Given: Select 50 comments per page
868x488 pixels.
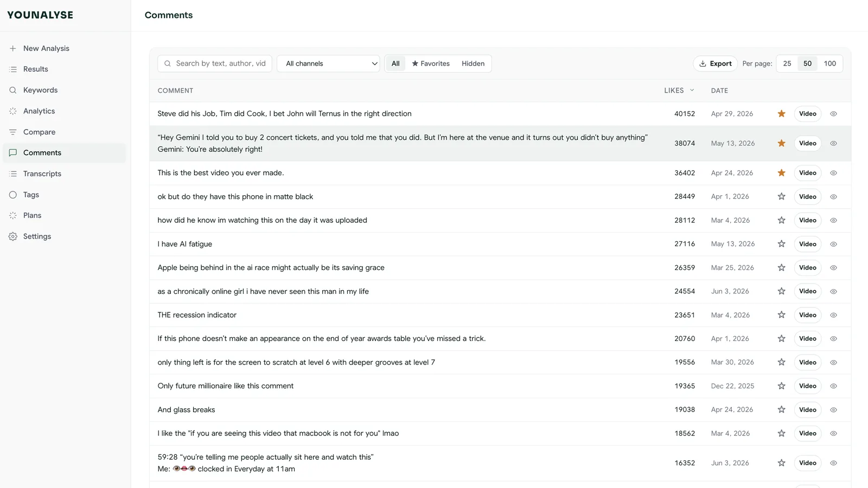Looking at the screenshot, I should [807, 63].
